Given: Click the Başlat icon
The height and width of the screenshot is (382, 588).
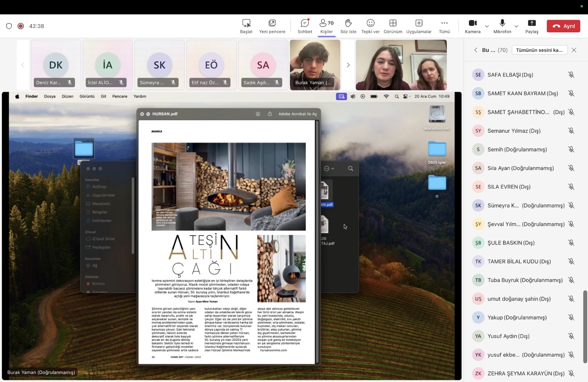Looking at the screenshot, I should 246,26.
